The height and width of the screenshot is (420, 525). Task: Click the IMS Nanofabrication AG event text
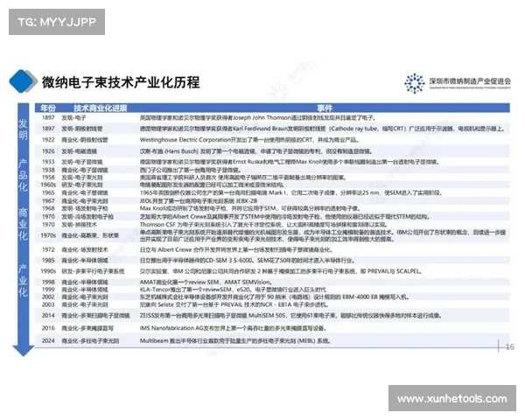coord(233,328)
